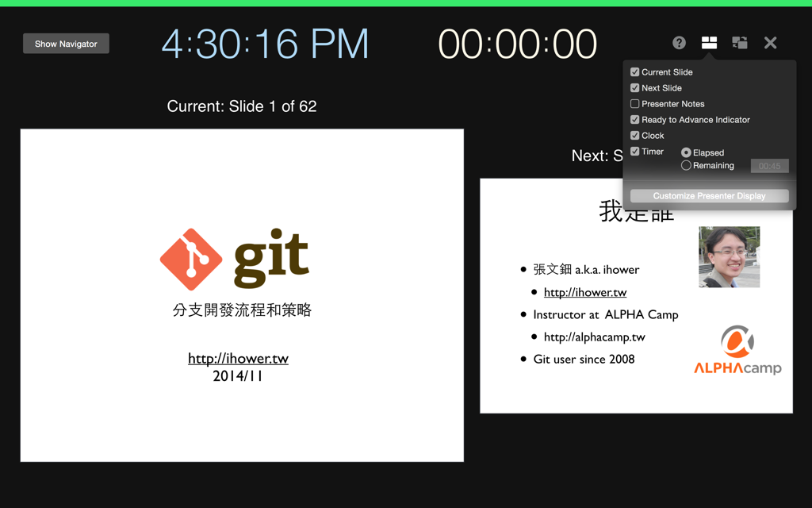
Task: Turn off the Timer checkbox
Action: click(x=635, y=152)
